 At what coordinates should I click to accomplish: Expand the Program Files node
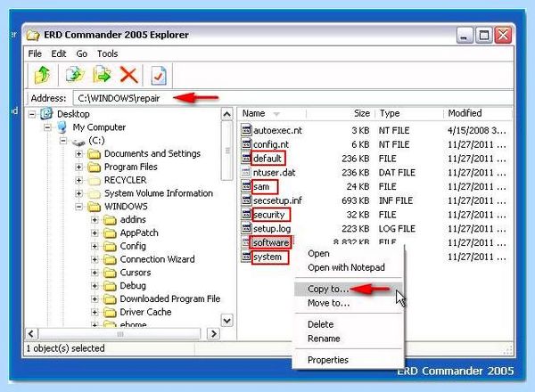78,167
